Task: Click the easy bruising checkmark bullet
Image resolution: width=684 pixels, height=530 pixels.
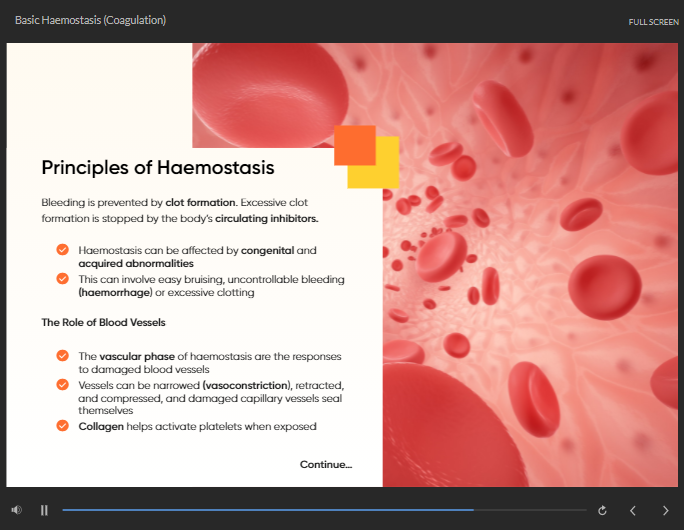Action: tap(62, 278)
